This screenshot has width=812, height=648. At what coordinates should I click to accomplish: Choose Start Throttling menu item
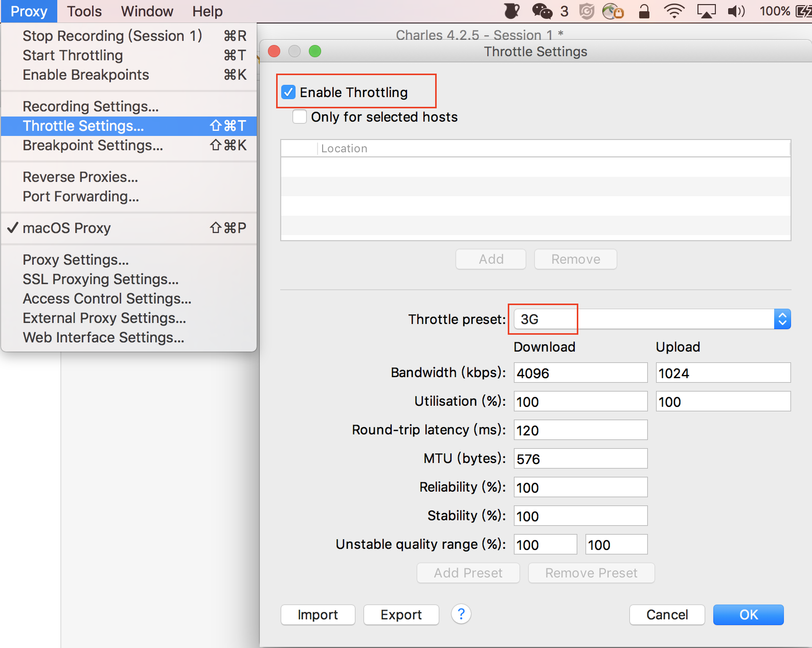pos(129,55)
